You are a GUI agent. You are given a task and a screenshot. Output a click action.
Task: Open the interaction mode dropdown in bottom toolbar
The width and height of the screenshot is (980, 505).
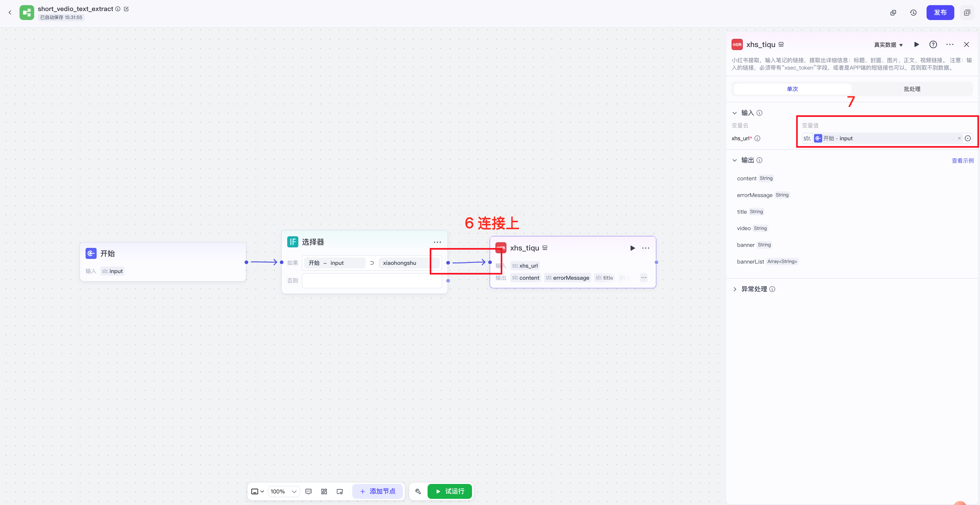coord(257,491)
